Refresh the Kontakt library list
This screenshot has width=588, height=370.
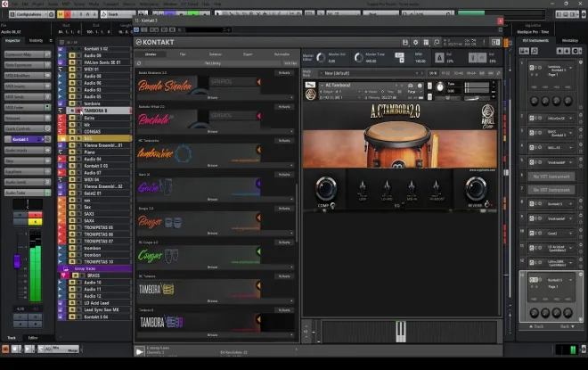(139, 63)
